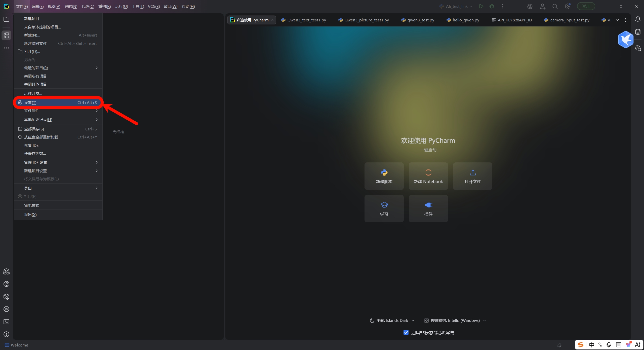Select 设置(T)... in the File menu

(x=58, y=102)
